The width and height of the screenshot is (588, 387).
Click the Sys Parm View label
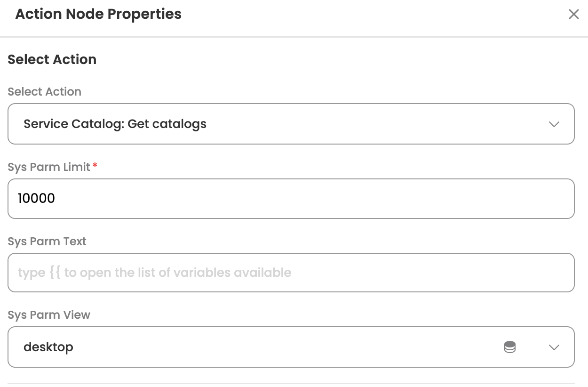(49, 315)
